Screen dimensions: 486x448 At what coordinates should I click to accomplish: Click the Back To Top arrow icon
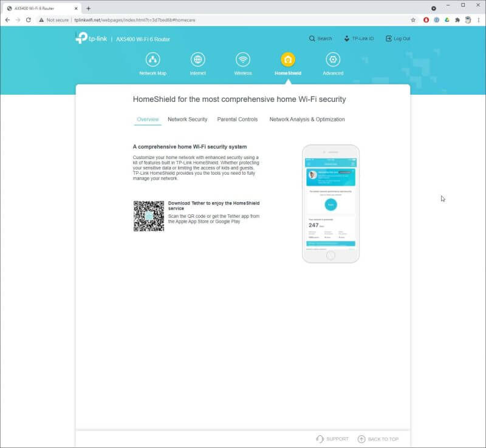tap(361, 439)
